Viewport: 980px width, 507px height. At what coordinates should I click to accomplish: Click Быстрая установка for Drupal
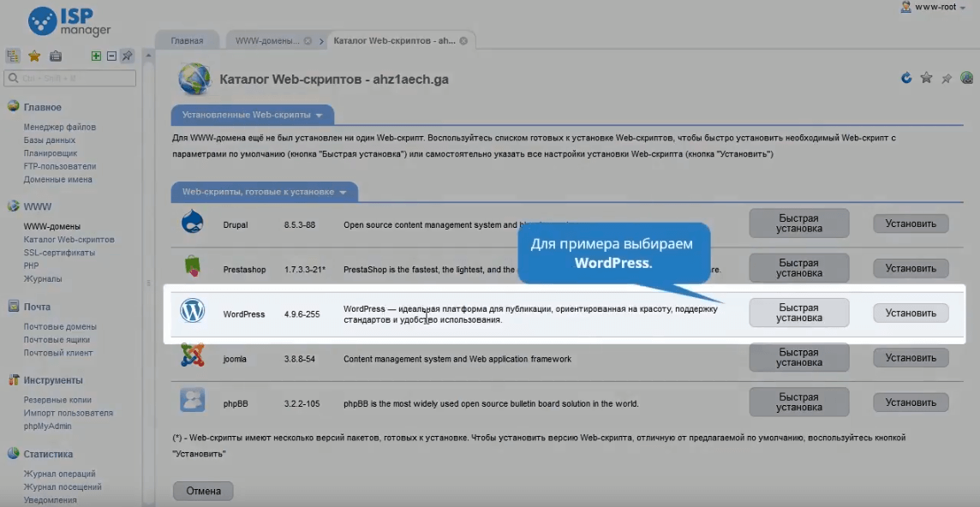[x=799, y=224]
